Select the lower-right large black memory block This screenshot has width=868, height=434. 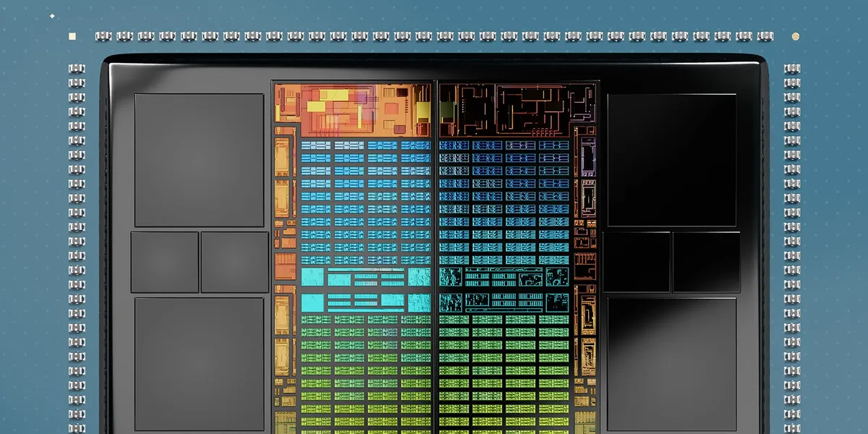coord(672,364)
